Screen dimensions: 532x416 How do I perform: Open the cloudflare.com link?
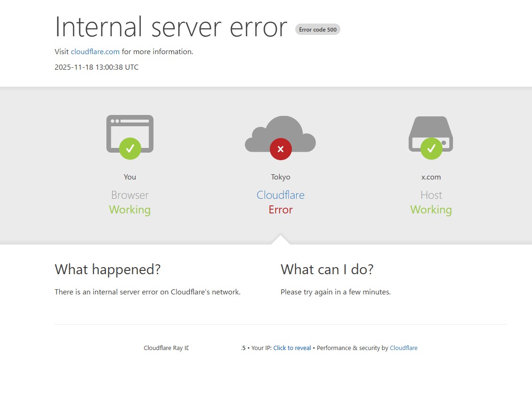95,52
